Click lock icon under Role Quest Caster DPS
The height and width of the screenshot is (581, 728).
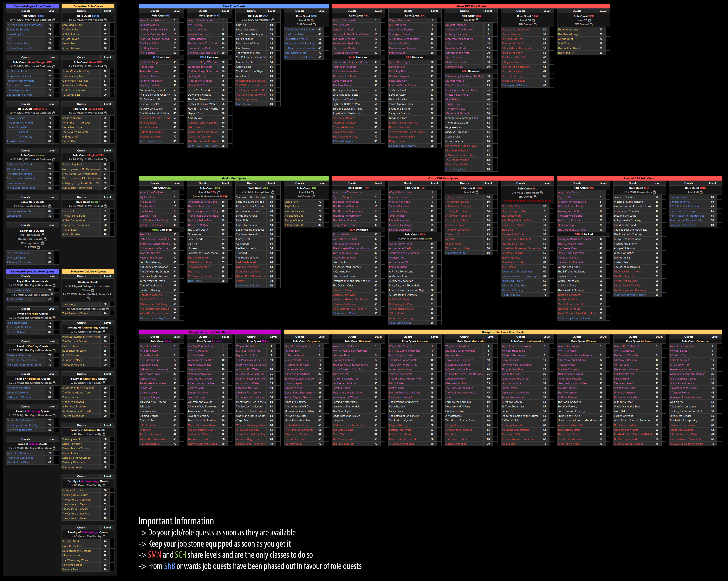click(x=54, y=113)
